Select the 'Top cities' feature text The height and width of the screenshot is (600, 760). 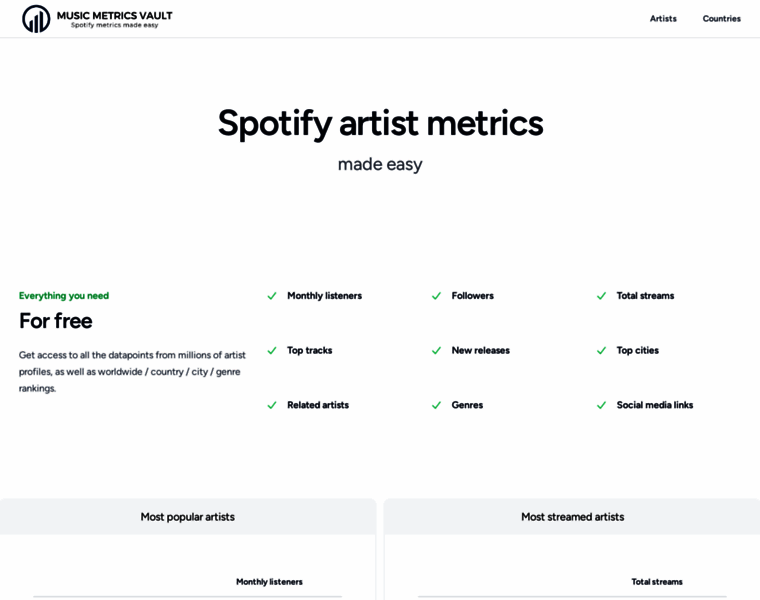[637, 350]
